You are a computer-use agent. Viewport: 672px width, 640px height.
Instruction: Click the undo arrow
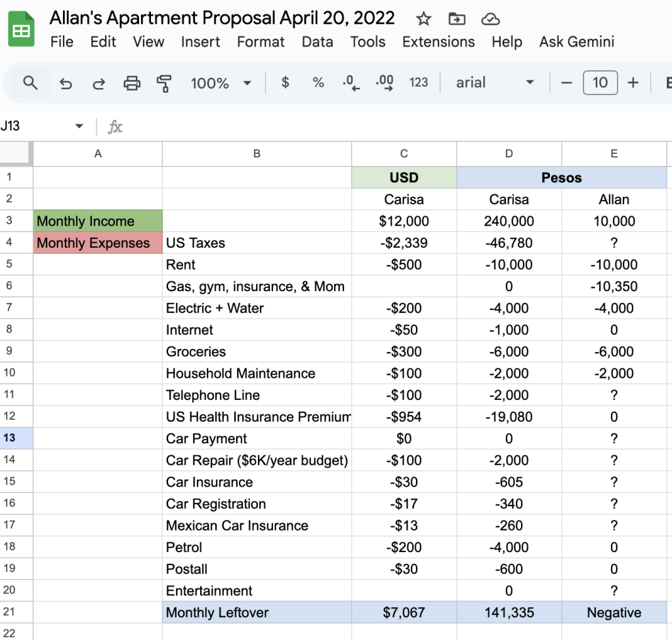coord(66,83)
